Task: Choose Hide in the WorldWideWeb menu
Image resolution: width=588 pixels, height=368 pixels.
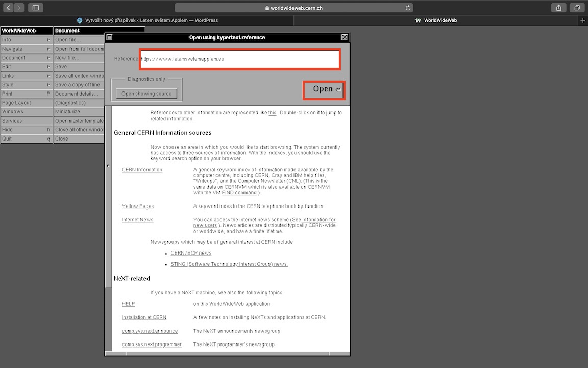Action: tap(26, 130)
